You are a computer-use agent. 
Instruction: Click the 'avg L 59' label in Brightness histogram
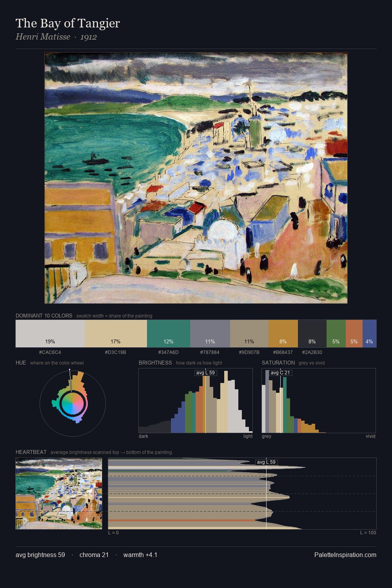point(206,373)
